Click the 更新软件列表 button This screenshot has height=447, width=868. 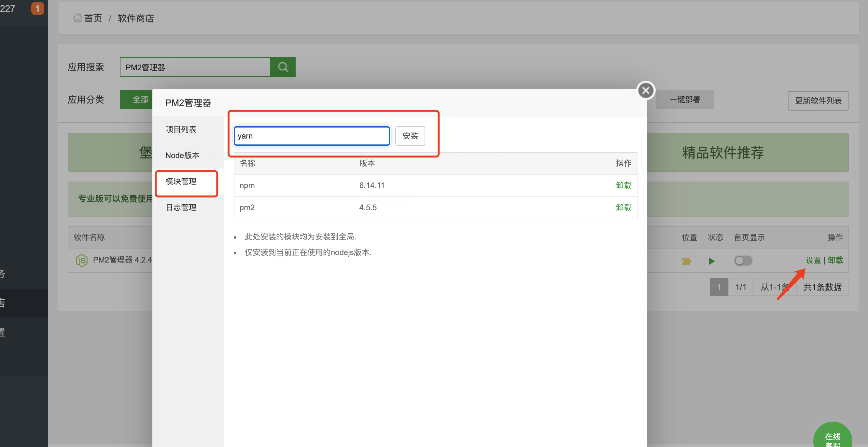[x=818, y=101]
